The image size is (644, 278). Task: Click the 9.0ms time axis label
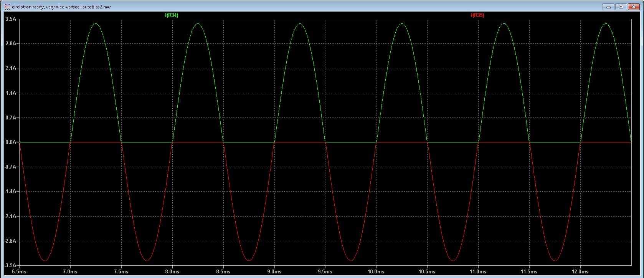[x=274, y=271]
